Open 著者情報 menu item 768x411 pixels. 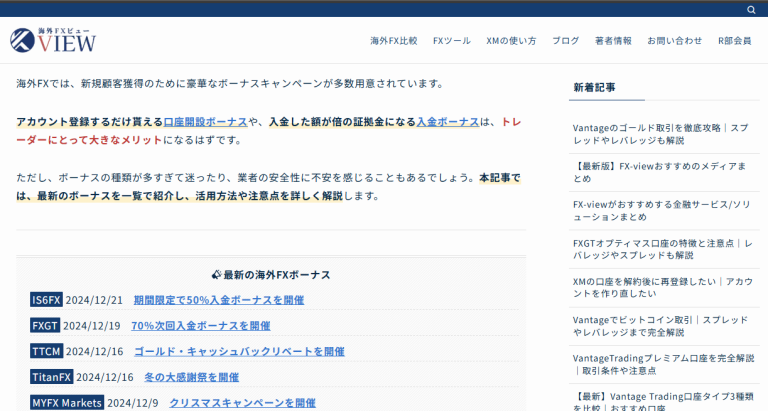click(x=613, y=41)
